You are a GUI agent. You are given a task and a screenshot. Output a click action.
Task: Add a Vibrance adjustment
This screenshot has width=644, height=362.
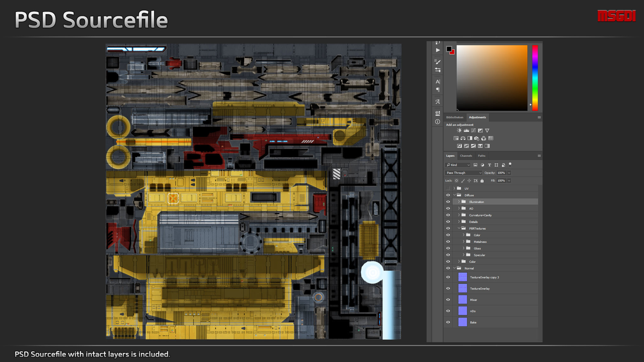tap(487, 130)
